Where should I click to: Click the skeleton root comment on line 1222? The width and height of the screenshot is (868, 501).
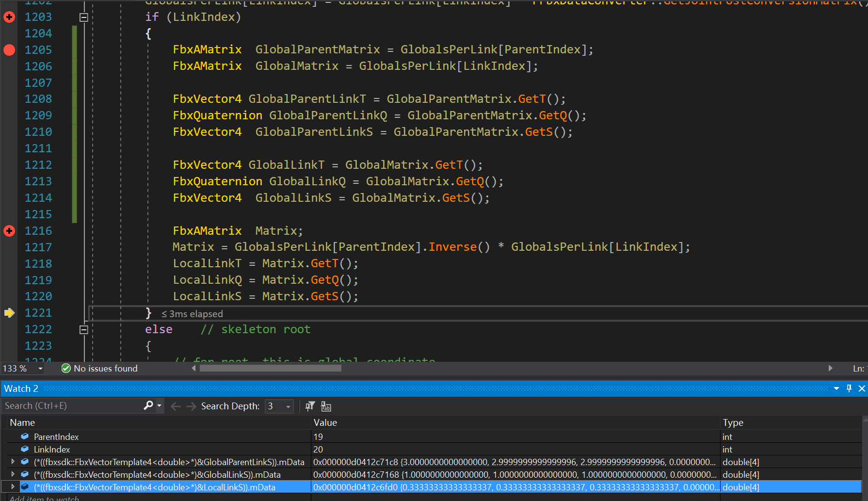[x=256, y=329]
